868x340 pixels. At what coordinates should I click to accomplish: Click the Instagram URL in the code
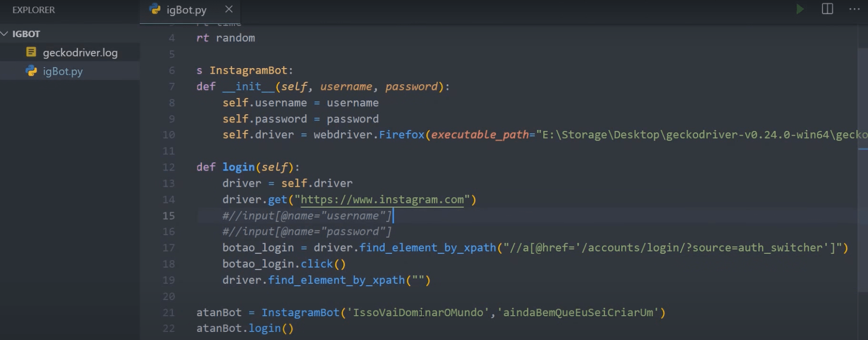click(382, 200)
